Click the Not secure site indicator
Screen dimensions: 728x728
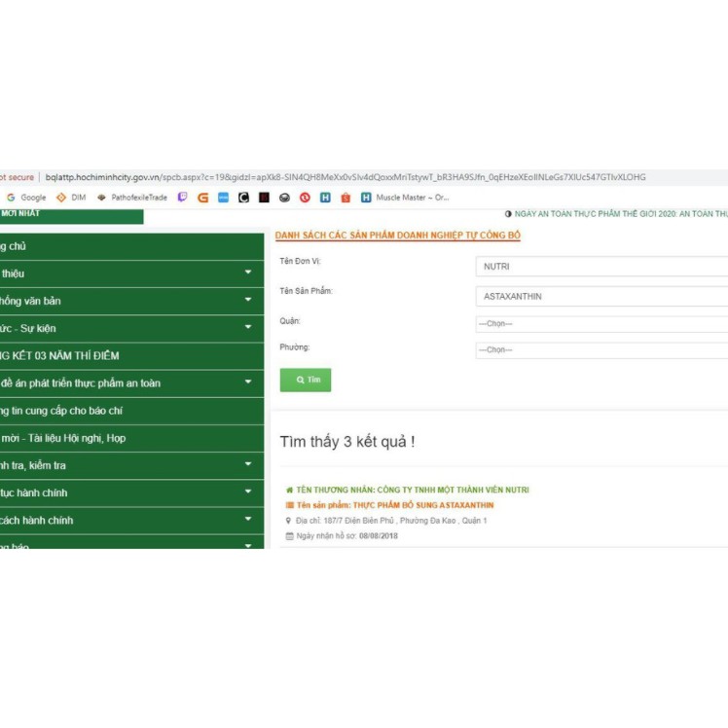click(17, 177)
